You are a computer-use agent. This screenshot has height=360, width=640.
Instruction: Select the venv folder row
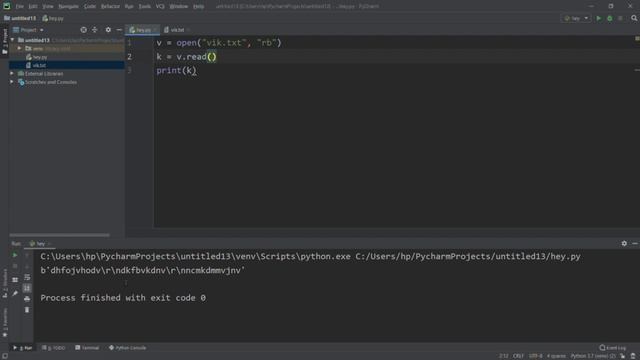[x=67, y=49]
